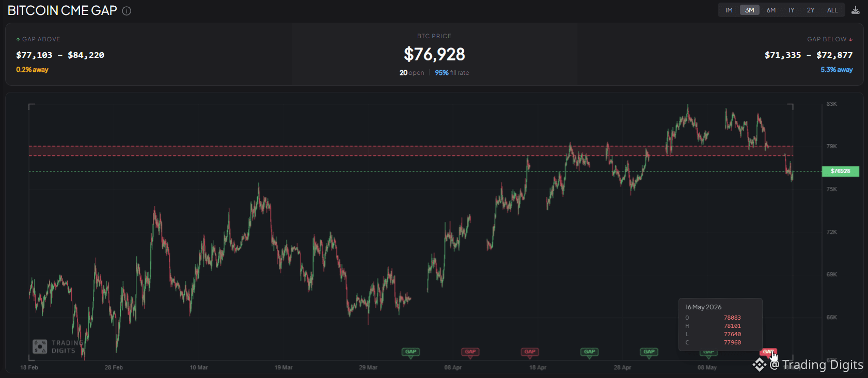Image resolution: width=868 pixels, height=378 pixels.
Task: Change the chart range to 6M
Action: (x=771, y=10)
